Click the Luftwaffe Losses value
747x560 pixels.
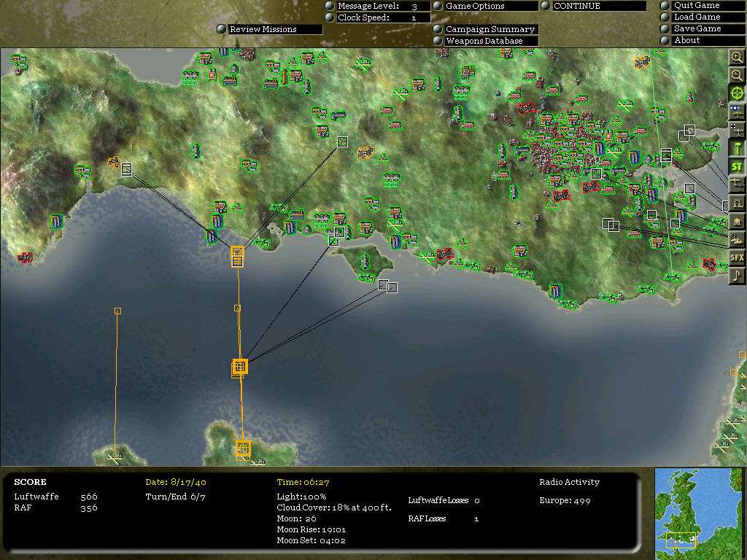[477, 500]
